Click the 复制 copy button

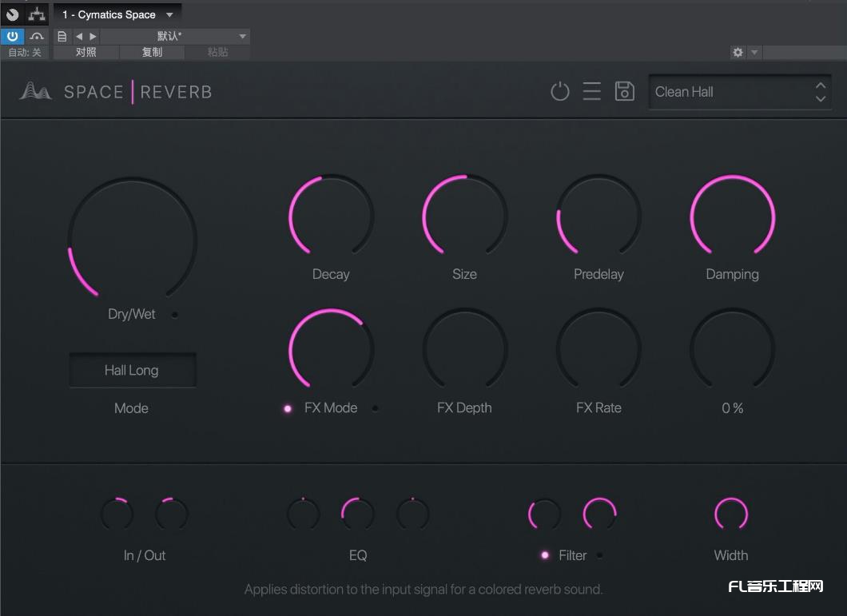pyautogui.click(x=153, y=52)
